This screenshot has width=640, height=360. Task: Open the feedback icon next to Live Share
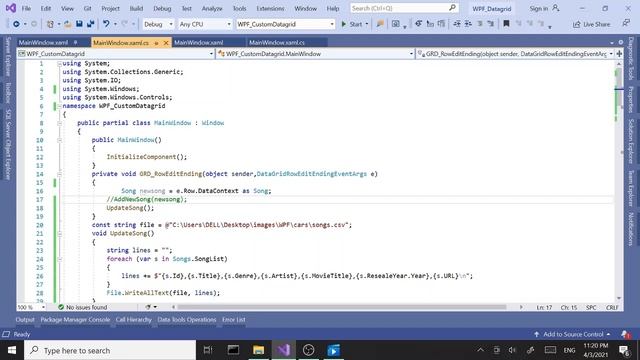click(626, 24)
